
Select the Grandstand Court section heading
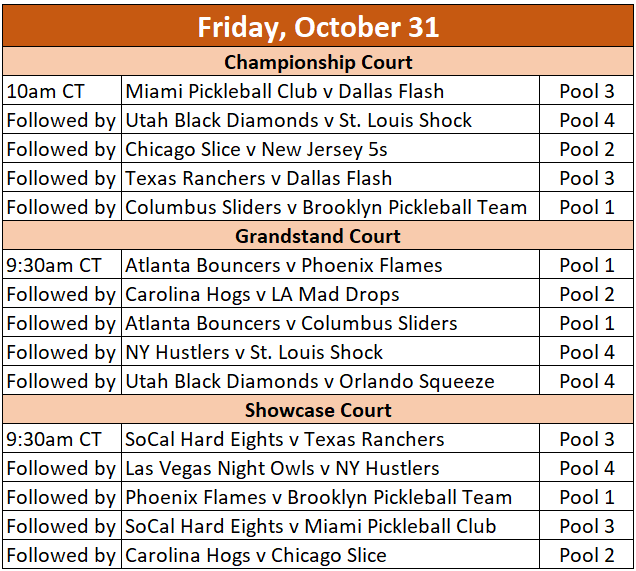click(x=318, y=236)
